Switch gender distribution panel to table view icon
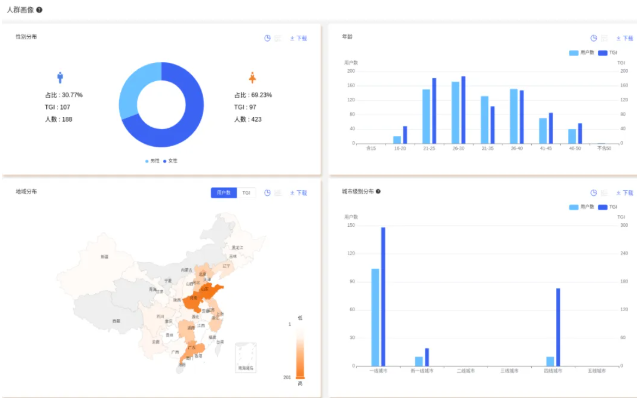 pyautogui.click(x=278, y=38)
